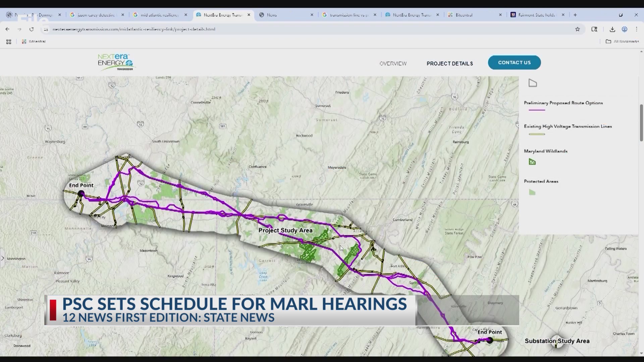Open the profile avatar icon
Screen dimensions: 644x362
(x=625, y=29)
